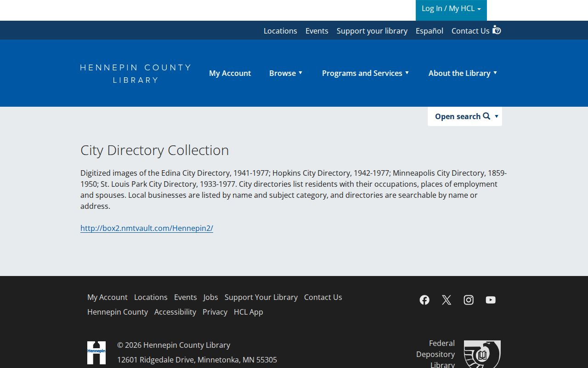588x368 pixels.
Task: Click the magnifying glass search icon
Action: click(x=486, y=116)
